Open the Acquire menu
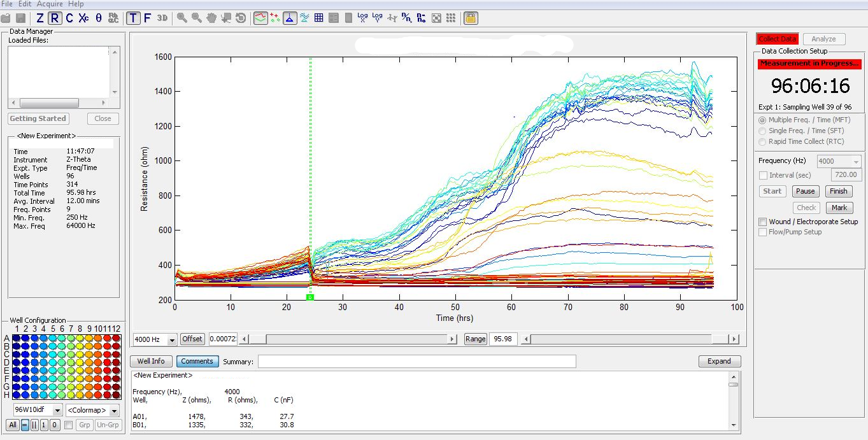Screen dimensions: 868x440 (x=50, y=4)
